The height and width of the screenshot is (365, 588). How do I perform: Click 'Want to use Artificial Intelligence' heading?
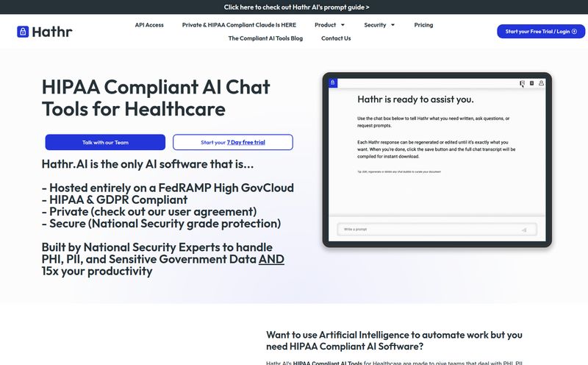point(394,341)
